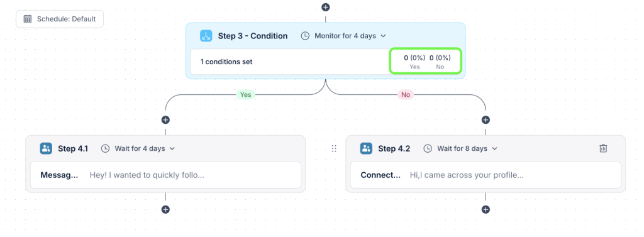Screen dimensions: 644x237
Task: Open the Step 4.1 message preview text
Action: click(147, 175)
